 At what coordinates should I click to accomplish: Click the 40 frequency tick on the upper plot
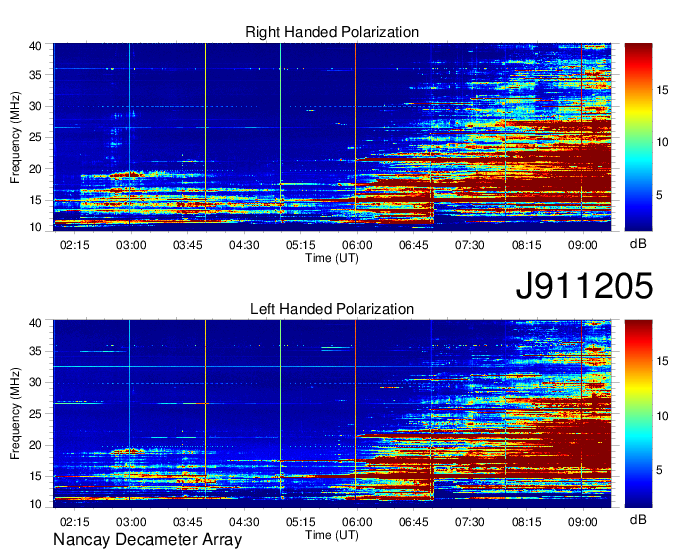pos(36,46)
